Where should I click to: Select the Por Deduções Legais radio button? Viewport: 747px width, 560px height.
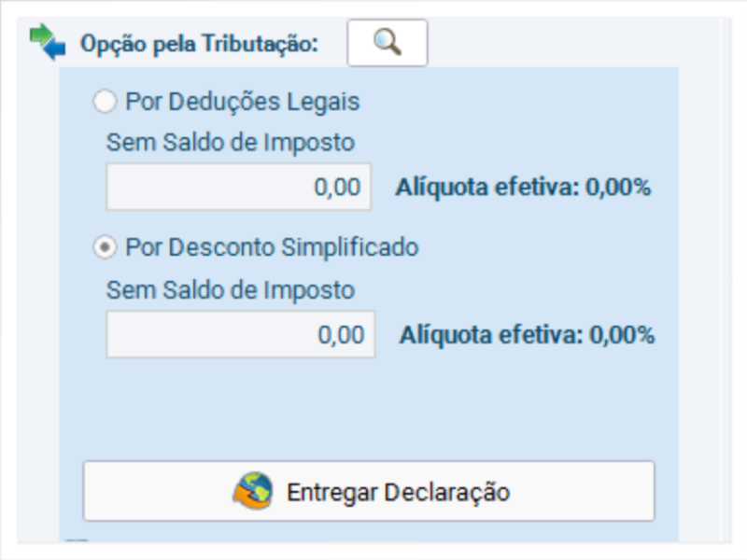click(105, 102)
